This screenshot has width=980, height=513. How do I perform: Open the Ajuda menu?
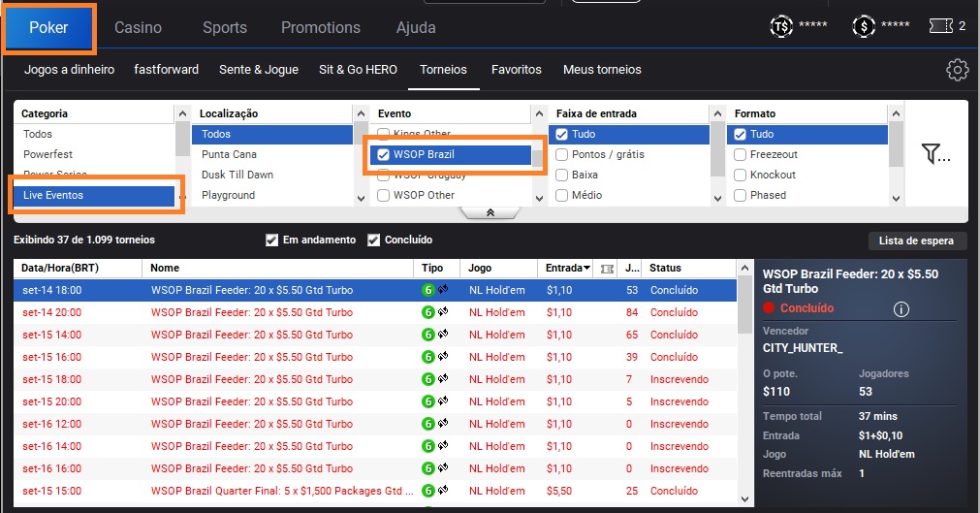tap(416, 27)
